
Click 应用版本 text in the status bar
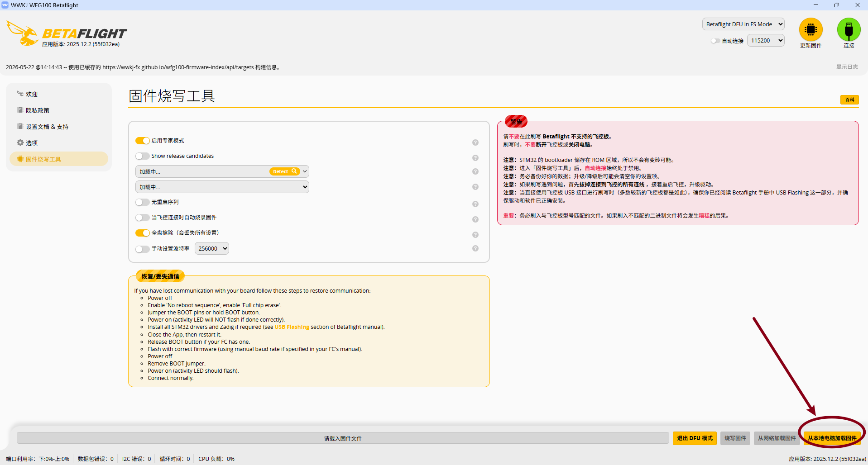[x=827, y=459]
